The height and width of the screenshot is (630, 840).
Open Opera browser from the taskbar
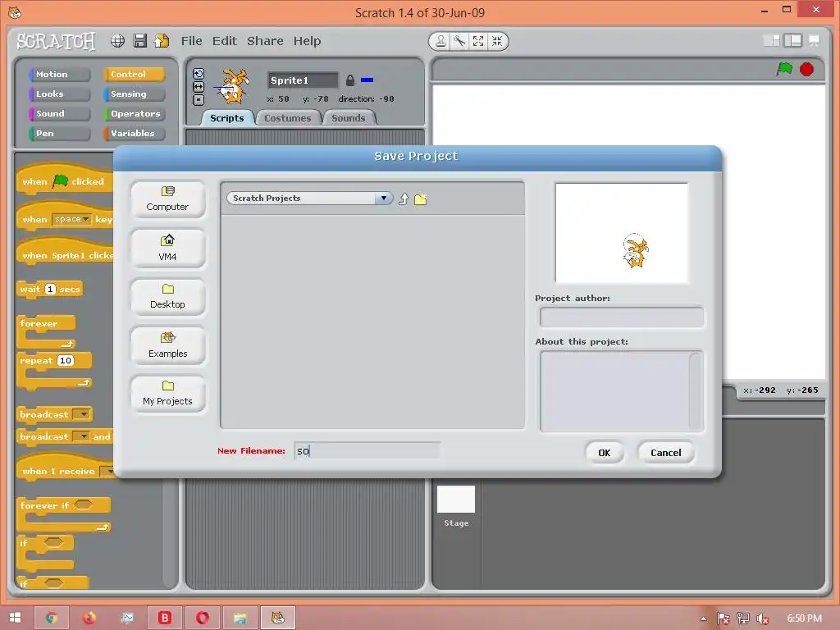(x=203, y=618)
